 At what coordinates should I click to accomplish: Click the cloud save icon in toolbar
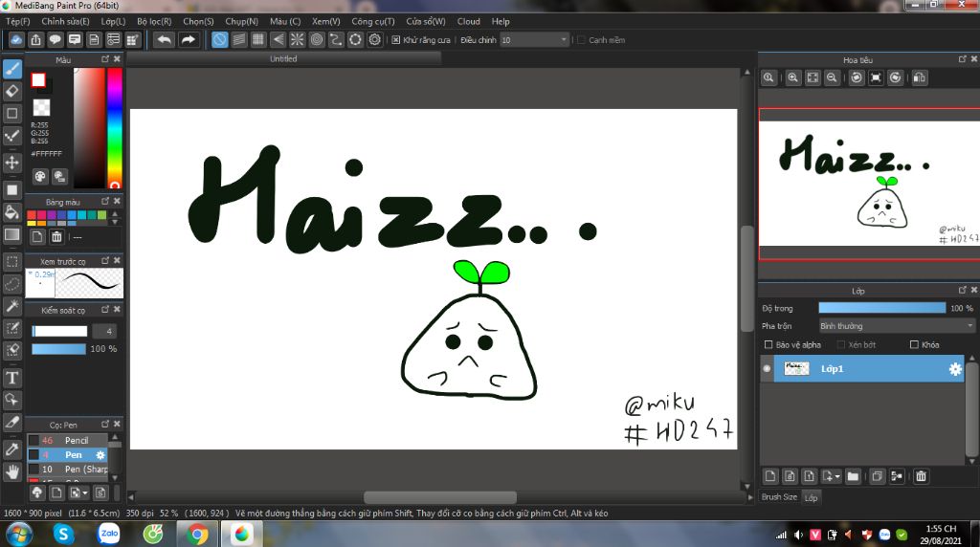coord(16,40)
